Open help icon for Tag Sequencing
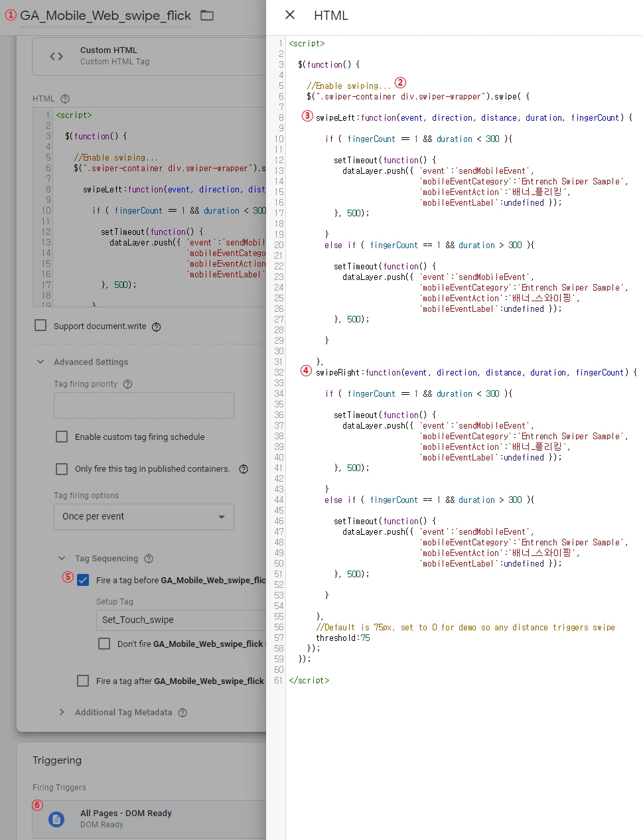The width and height of the screenshot is (643, 840). tap(149, 559)
